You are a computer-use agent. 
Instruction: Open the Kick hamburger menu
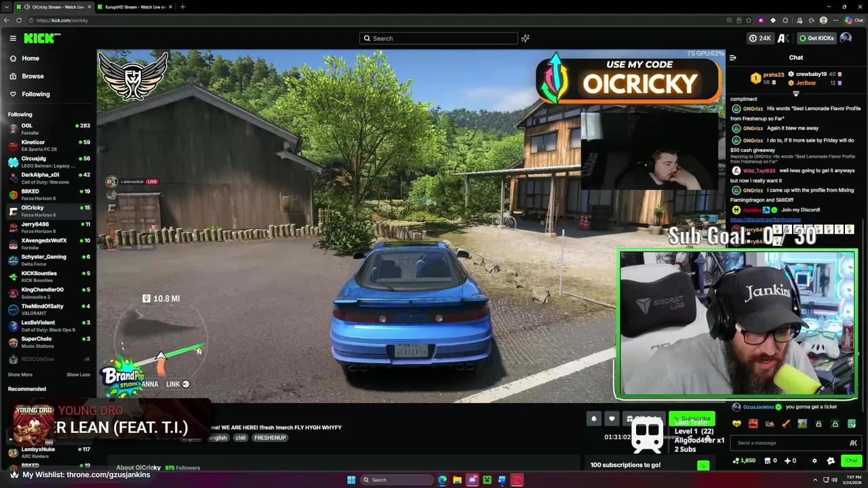[13, 38]
